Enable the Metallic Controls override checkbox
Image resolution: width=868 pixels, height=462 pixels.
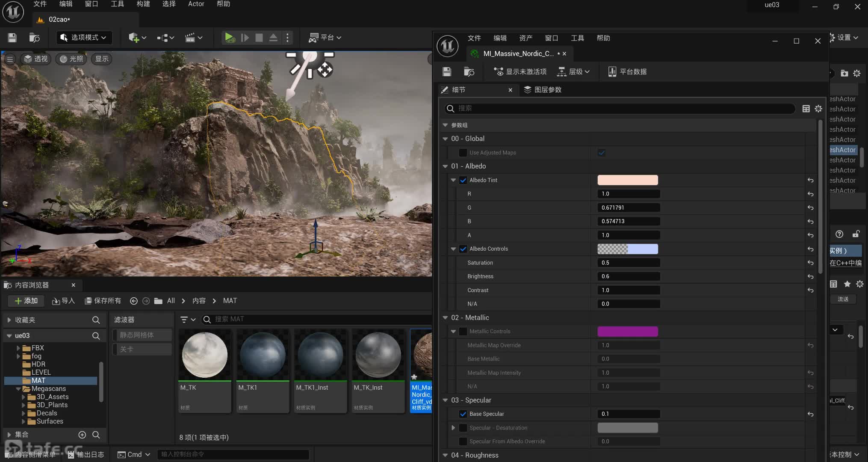click(x=463, y=332)
